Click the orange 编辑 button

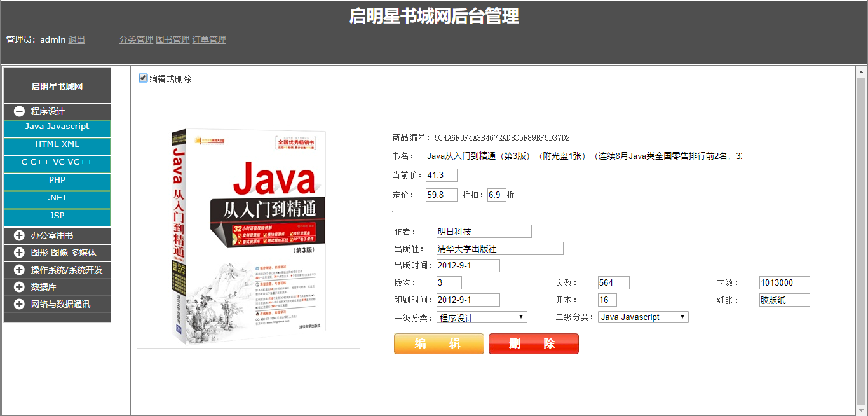click(439, 343)
